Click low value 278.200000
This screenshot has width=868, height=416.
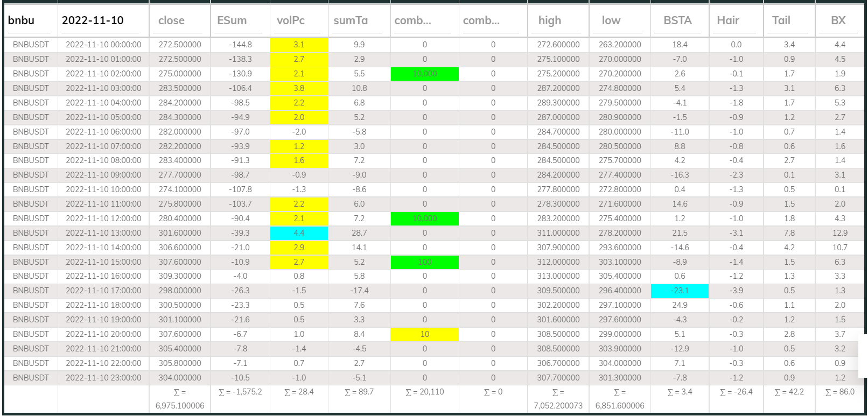620,233
